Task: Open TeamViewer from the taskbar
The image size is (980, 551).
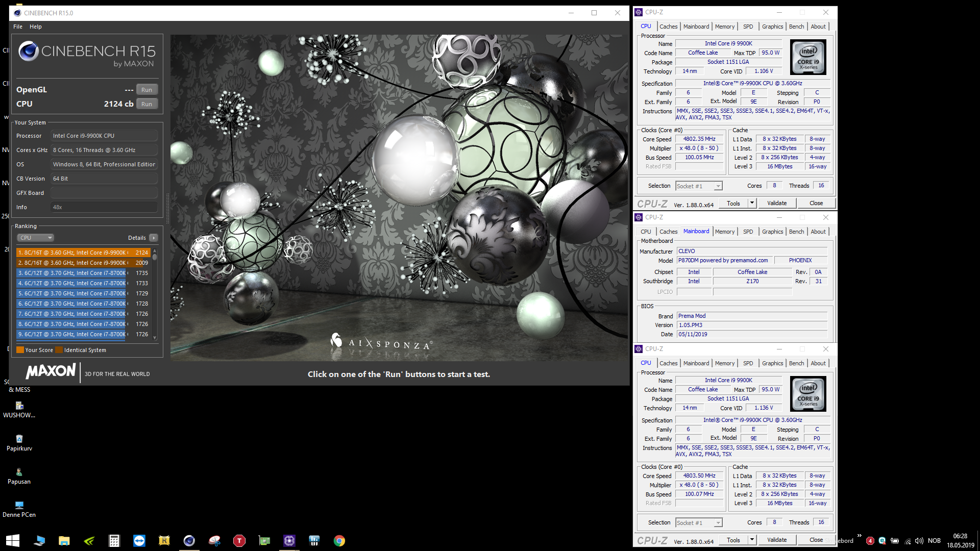Action: point(139,541)
